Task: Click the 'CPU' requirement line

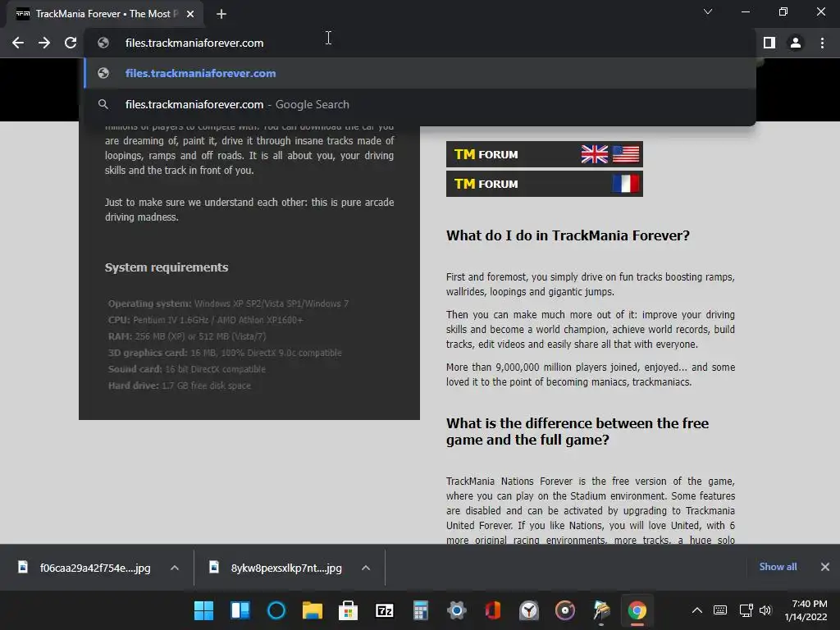Action: 206,321
